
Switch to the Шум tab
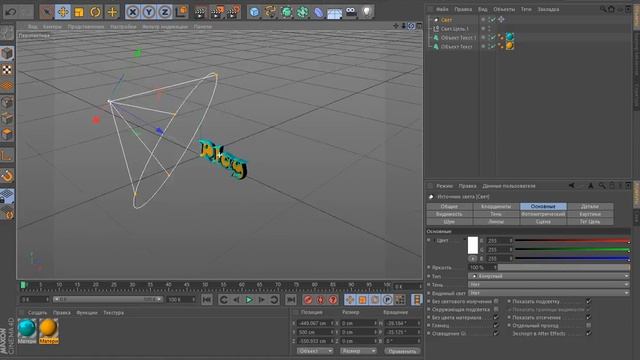(x=449, y=222)
